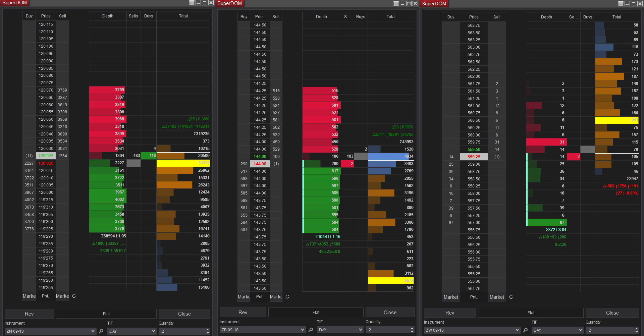This screenshot has height=336, width=644.
Task: Click the instrument search magnifier beside ZB 09-18
Action: click(311, 330)
